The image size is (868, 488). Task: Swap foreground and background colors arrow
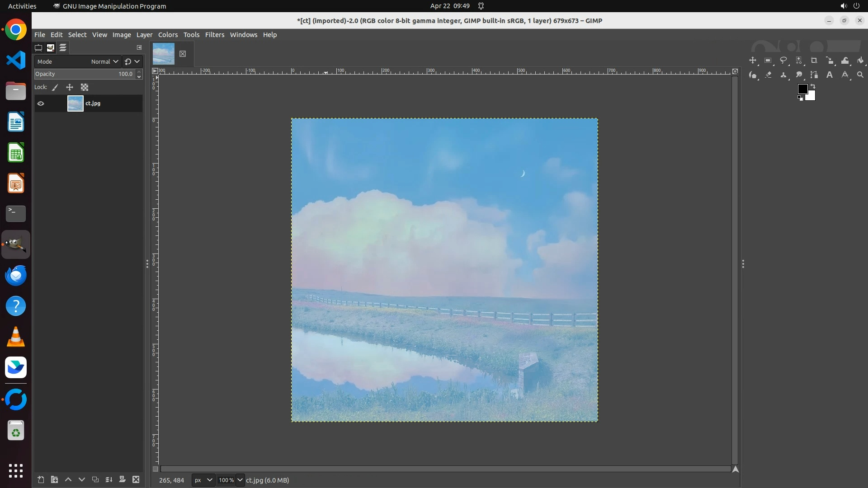pos(813,86)
